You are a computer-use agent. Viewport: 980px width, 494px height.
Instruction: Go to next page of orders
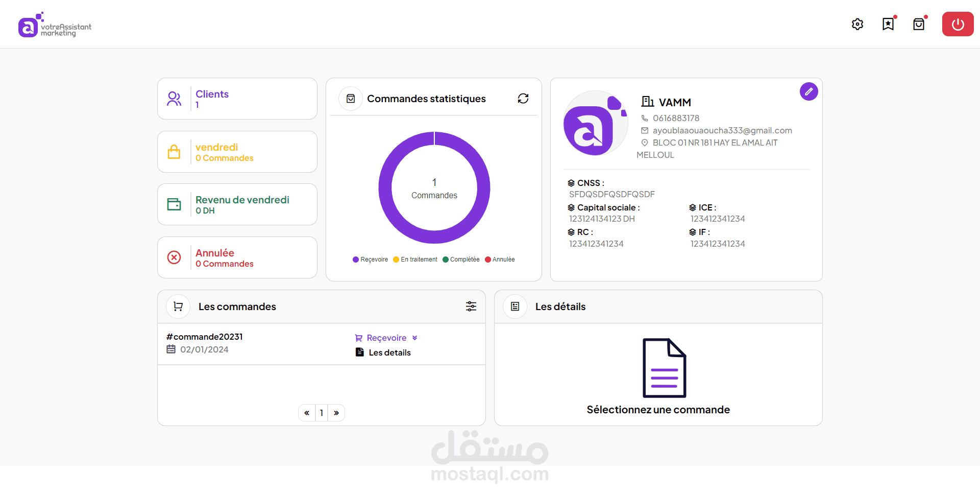(x=336, y=413)
